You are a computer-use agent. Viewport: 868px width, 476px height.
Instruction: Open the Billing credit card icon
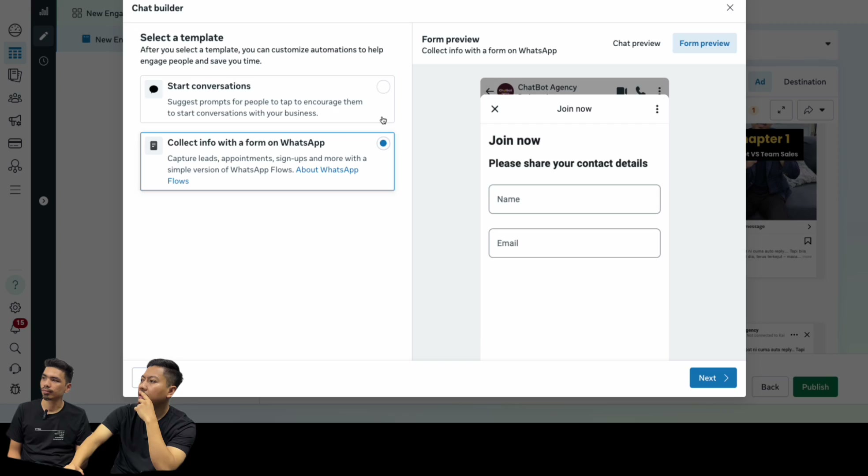(x=15, y=143)
